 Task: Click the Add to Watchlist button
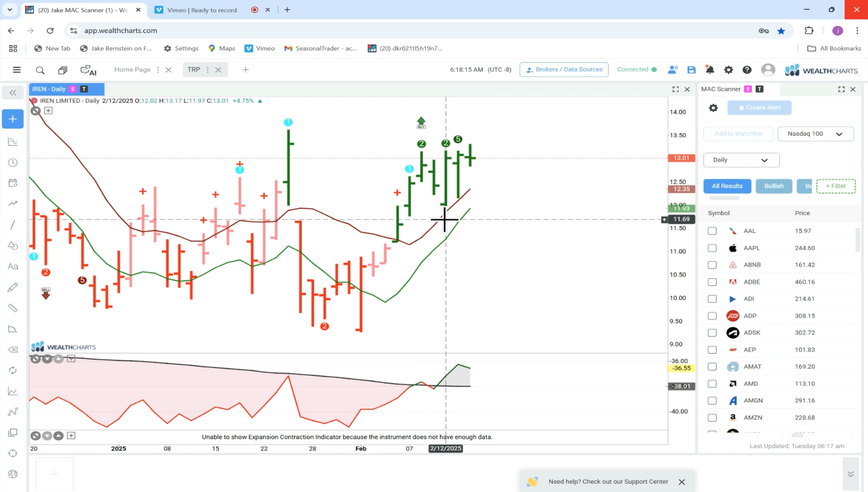[738, 134]
